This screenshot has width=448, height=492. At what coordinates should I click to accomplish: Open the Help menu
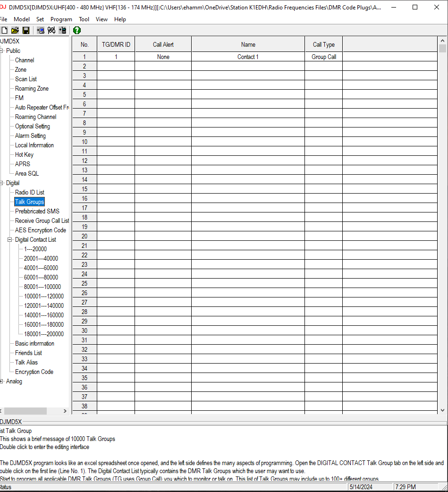120,19
